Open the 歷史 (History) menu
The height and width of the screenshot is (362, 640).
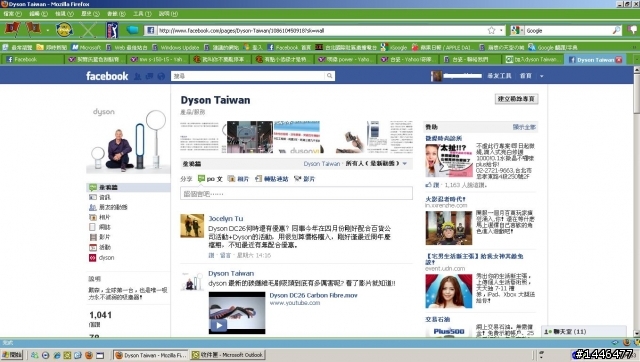pyautogui.click(x=90, y=13)
